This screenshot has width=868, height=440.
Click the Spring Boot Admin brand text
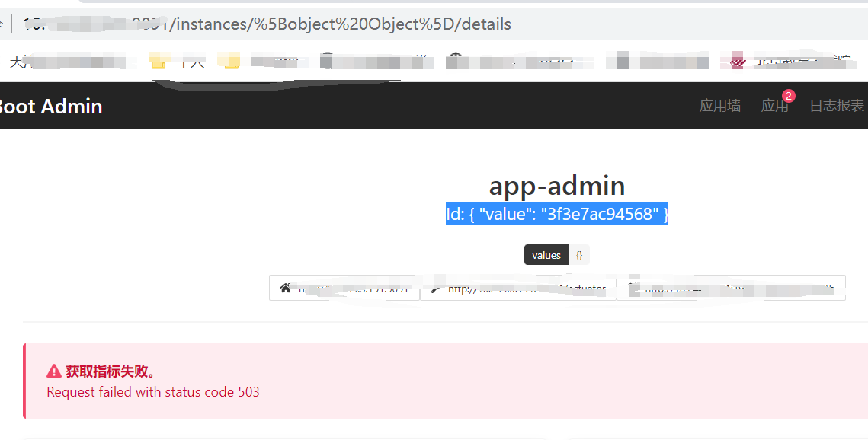(x=51, y=107)
